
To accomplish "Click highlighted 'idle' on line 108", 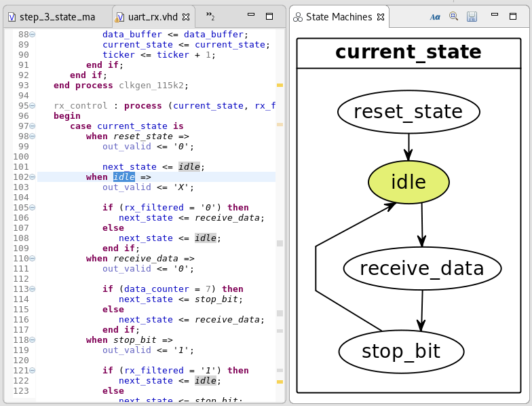I will [x=205, y=238].
